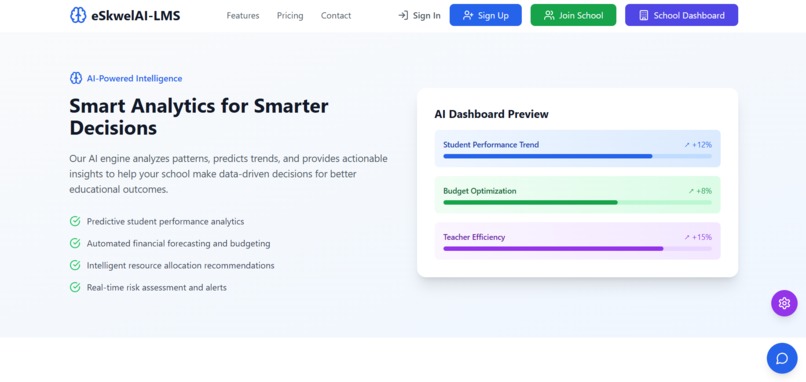Click the eSkwelAI-LMS brain logo icon
Screen dimensions: 806x382
coord(78,15)
